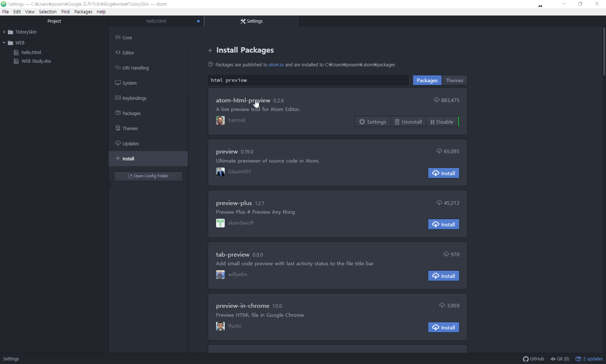Click the atom-html-preview package title

coord(243,100)
